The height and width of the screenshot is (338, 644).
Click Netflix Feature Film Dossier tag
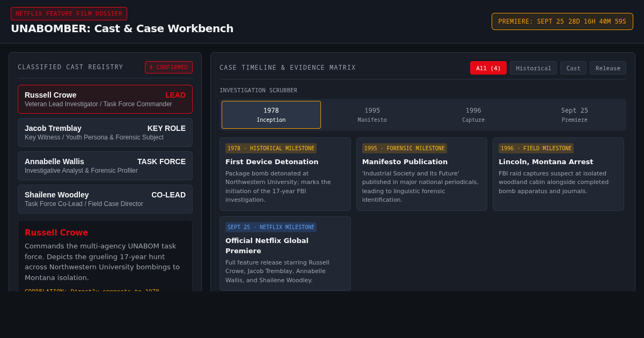pyautogui.click(x=69, y=13)
